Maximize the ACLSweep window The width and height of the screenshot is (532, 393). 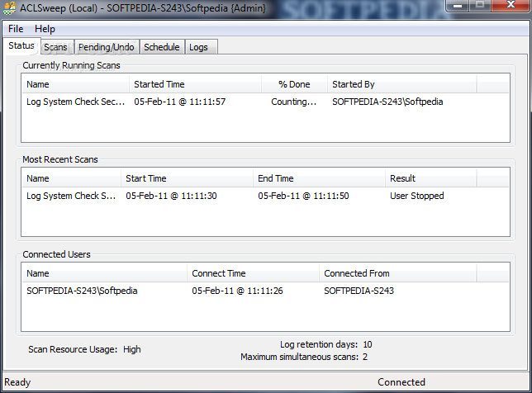tap(480, 5)
